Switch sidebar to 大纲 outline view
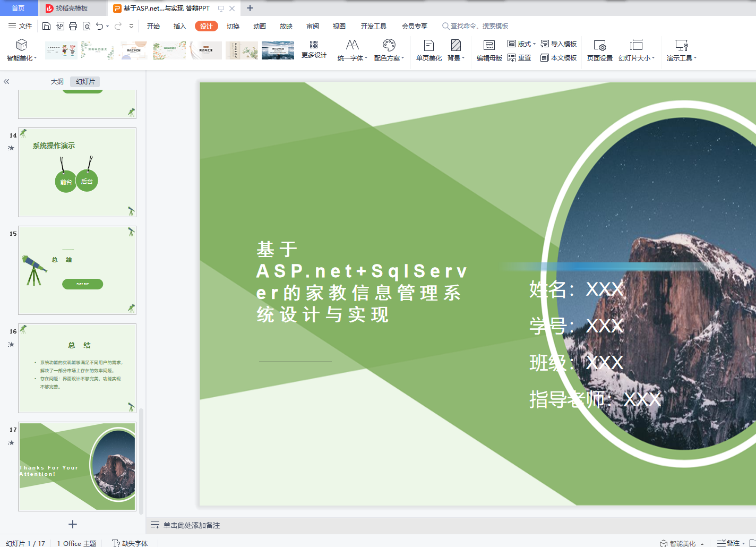 click(57, 82)
